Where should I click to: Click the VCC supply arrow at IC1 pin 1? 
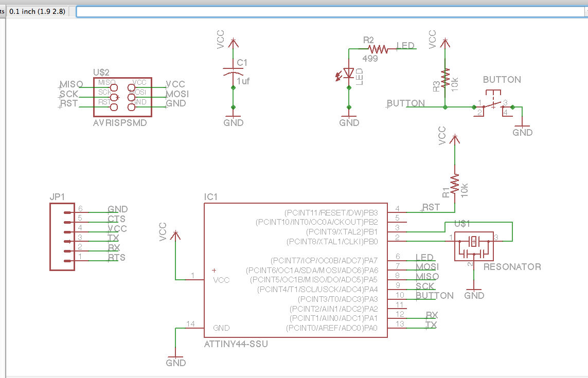point(175,236)
